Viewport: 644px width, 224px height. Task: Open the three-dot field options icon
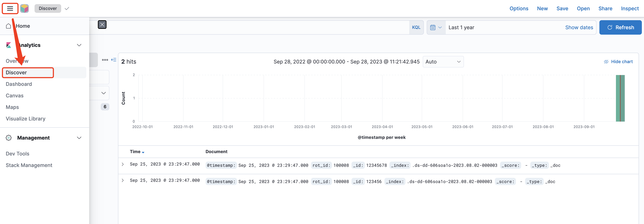tap(105, 60)
